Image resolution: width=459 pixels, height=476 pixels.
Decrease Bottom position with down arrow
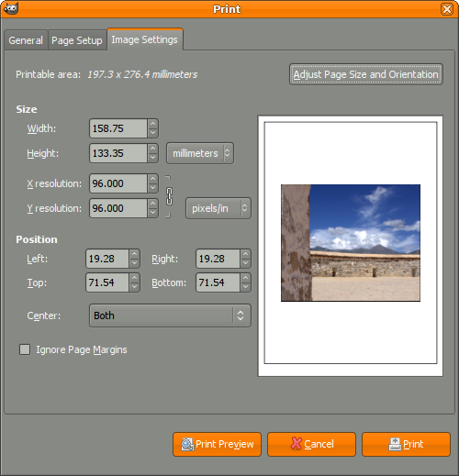[x=245, y=287]
